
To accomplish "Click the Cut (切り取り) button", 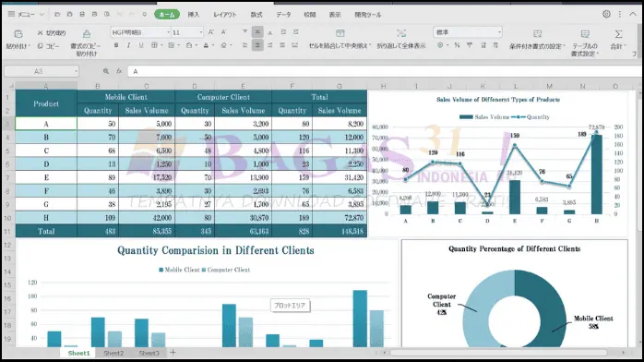I will (52, 33).
